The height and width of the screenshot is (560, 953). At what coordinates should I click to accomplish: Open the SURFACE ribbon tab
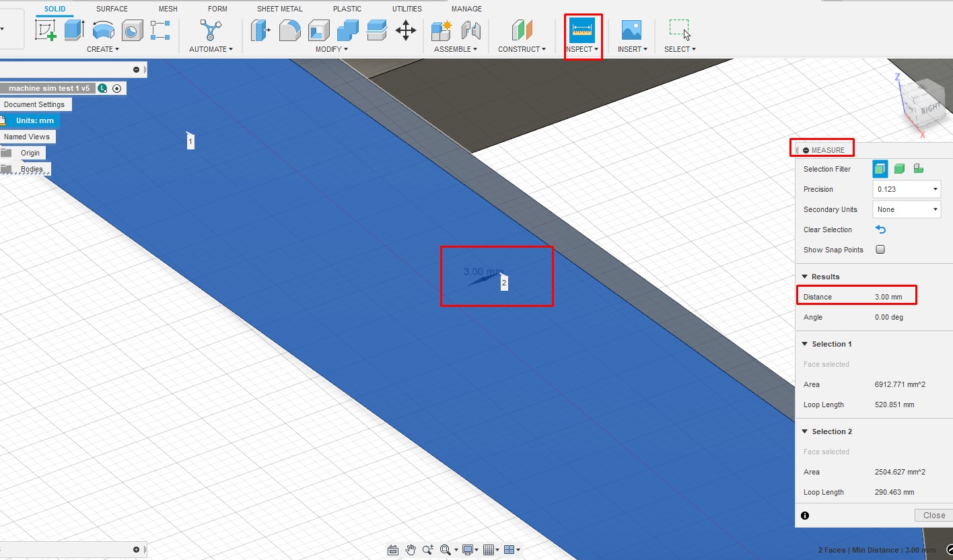[x=111, y=8]
